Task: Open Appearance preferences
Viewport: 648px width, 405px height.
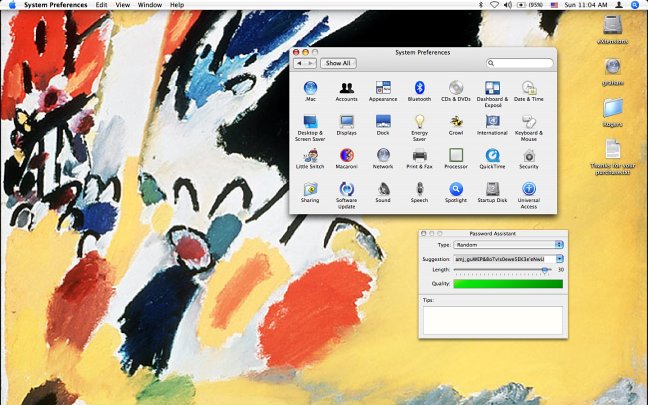Action: coord(383,91)
